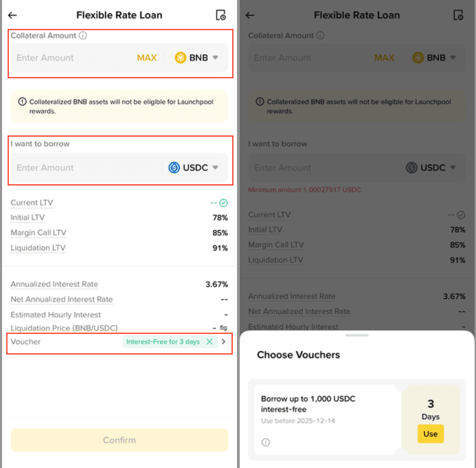Click the undimmed Collateral Amount Enter Amount field
Screen dimensions: 476x468
(69, 58)
